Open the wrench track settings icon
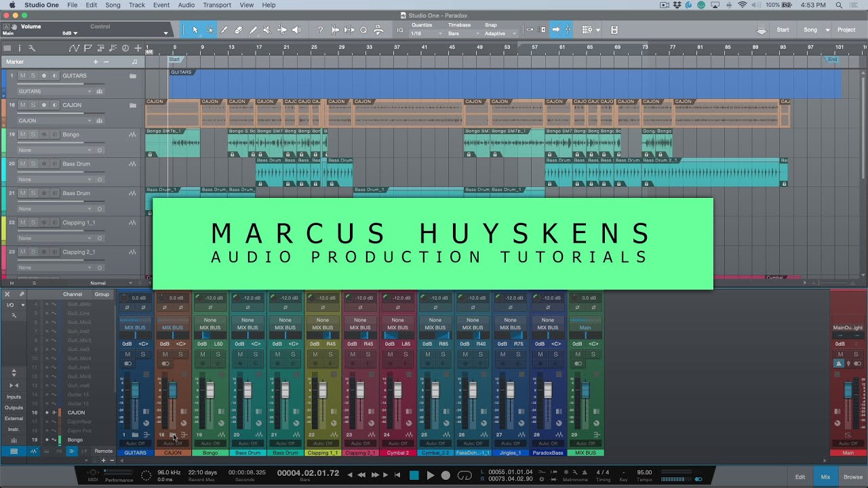 [x=31, y=48]
